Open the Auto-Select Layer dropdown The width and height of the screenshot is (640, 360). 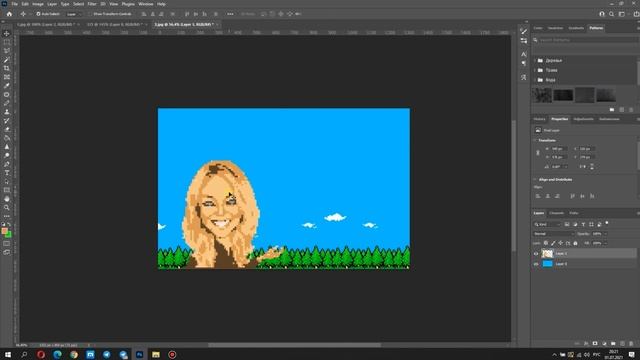click(73, 14)
